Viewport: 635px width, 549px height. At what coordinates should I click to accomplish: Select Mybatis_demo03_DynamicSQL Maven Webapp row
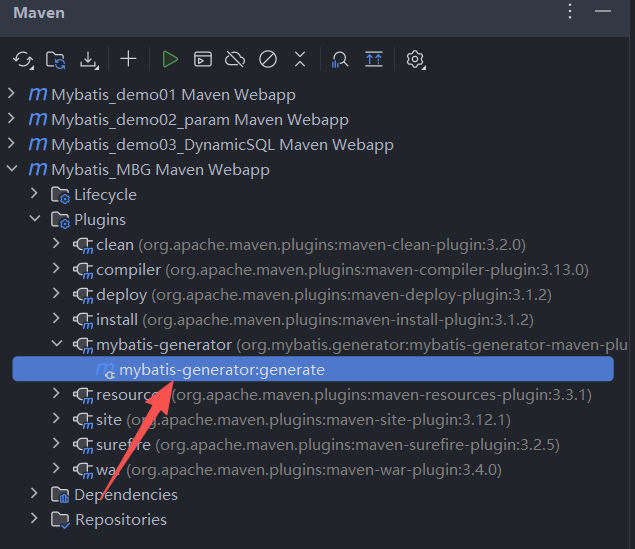click(x=222, y=145)
